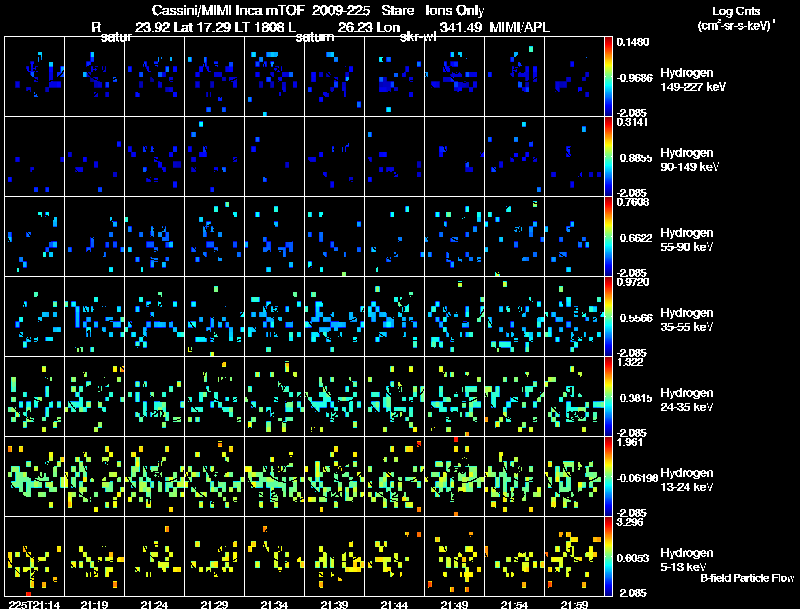Select the 21:59 time label
This screenshot has width=800, height=609.
[574, 604]
